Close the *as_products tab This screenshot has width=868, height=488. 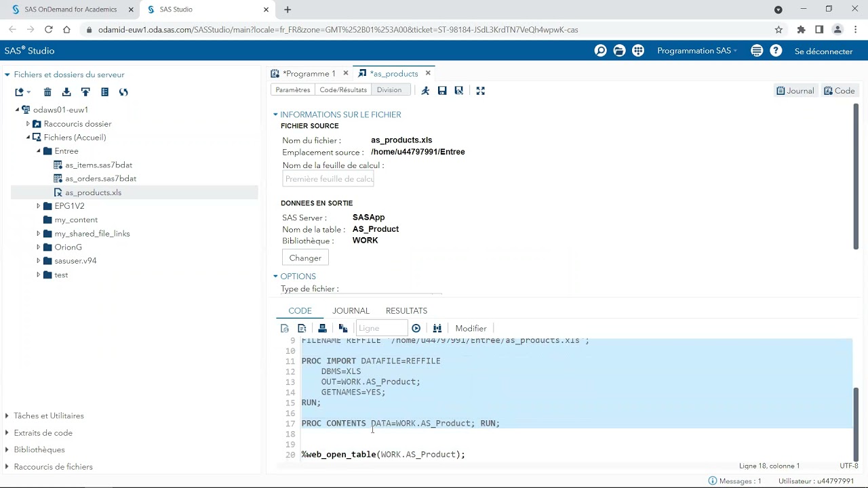[x=428, y=73]
